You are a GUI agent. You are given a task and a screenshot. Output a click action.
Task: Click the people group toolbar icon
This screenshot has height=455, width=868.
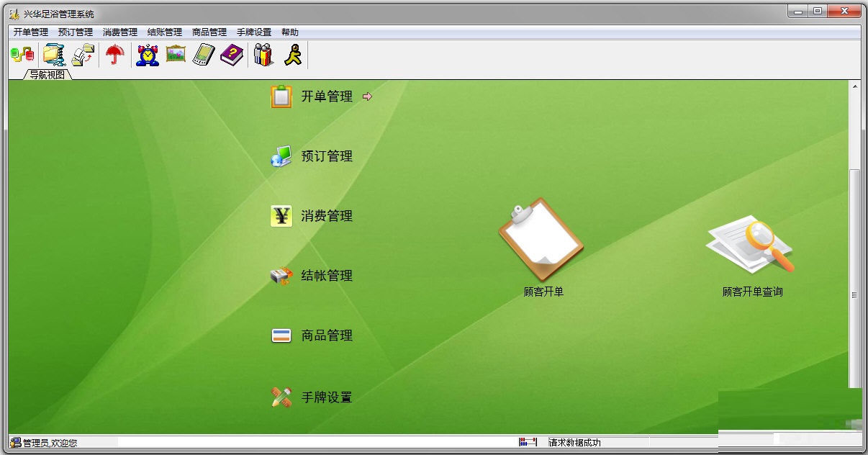point(263,53)
